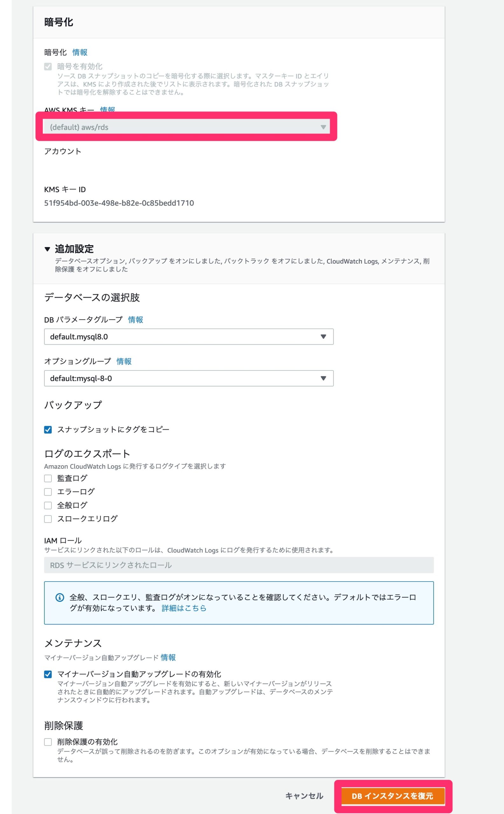Enable the スロークエリログ checkbox

(x=48, y=519)
